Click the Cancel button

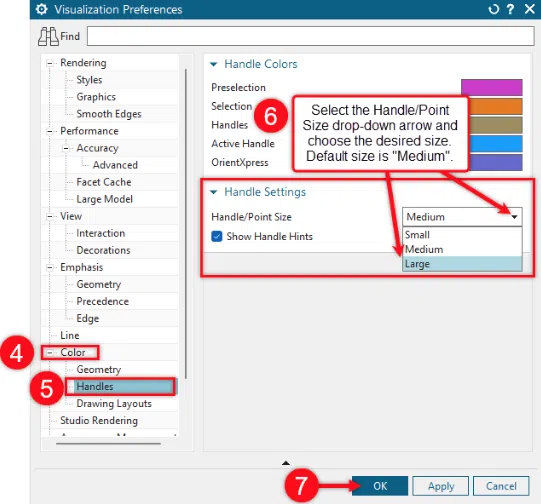click(501, 486)
